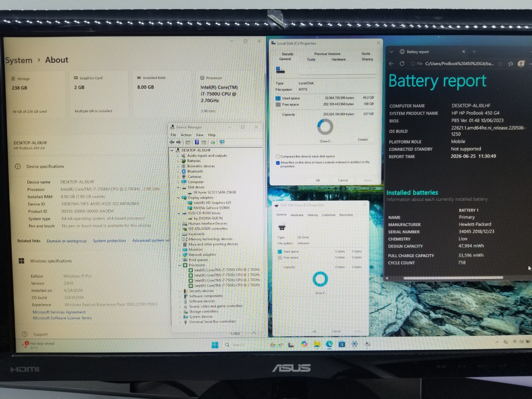Image resolution: width=532 pixels, height=399 pixels.
Task: Expand the Batteries node in Device Manager
Action: 179,161
